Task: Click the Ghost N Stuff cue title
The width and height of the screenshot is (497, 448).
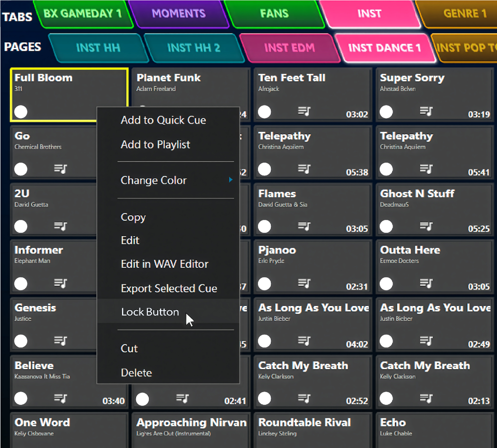Action: coord(417,193)
